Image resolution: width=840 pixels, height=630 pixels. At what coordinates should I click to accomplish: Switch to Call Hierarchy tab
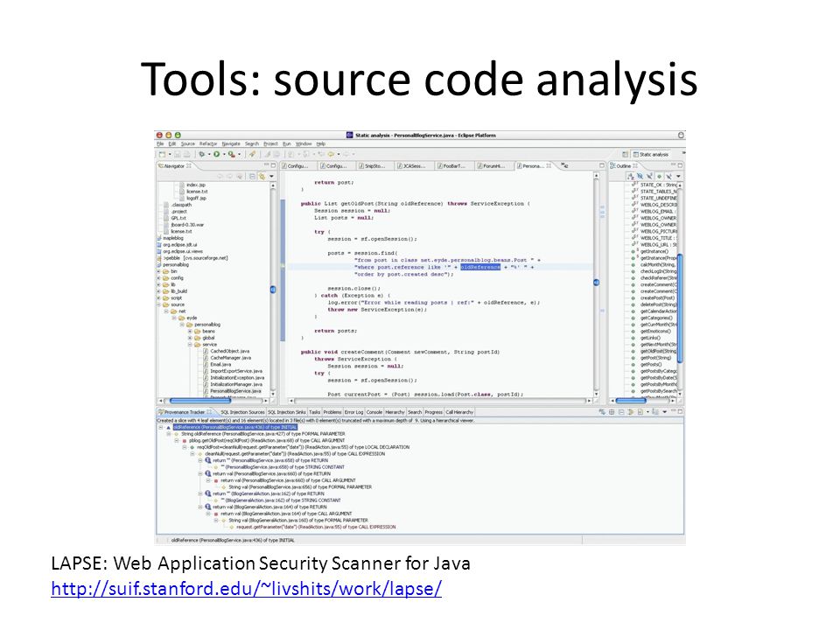[x=459, y=412]
